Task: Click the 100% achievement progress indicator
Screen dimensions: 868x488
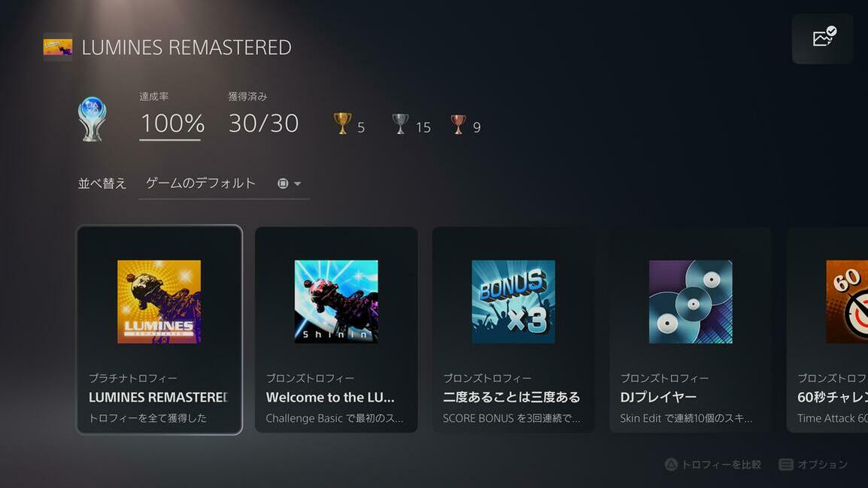Action: pos(172,123)
